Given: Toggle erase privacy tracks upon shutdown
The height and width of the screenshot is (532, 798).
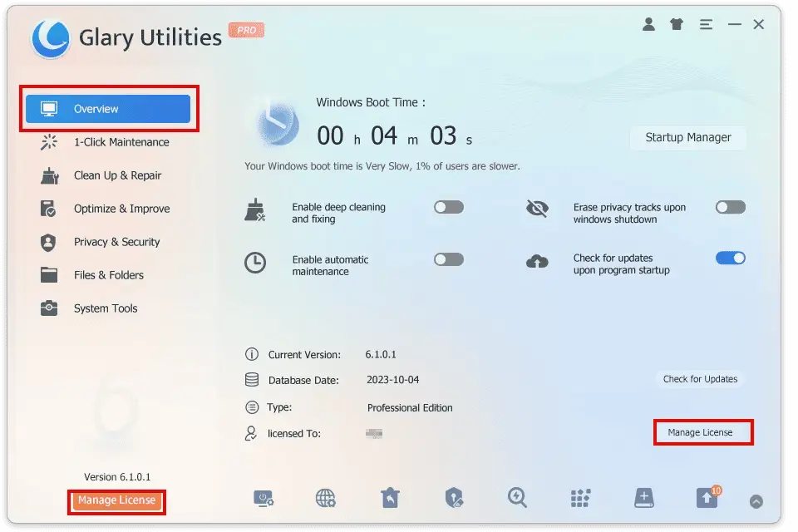Looking at the screenshot, I should [x=731, y=207].
